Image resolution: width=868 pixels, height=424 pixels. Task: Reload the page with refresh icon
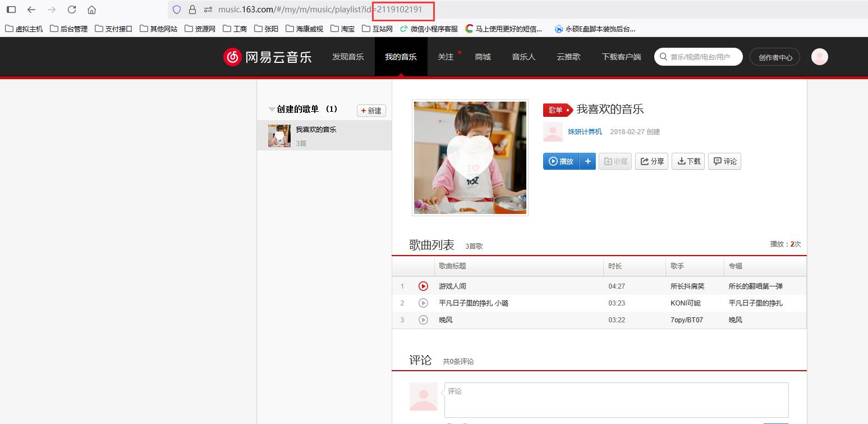(71, 10)
